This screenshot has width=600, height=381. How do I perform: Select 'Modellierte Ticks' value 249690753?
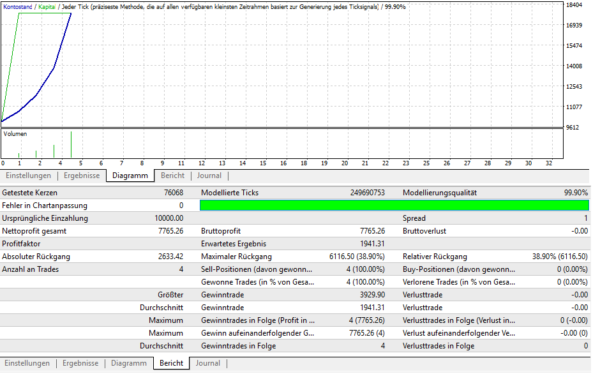tap(367, 193)
